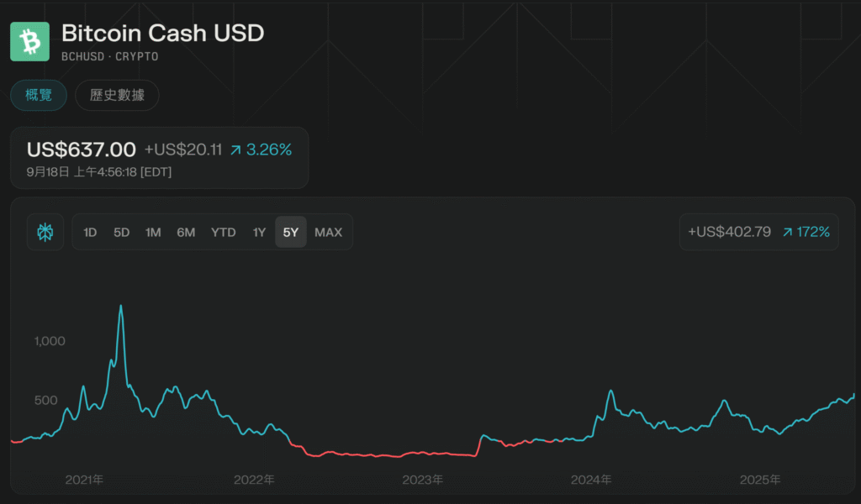Click the BCHUSD · CRYPTO ticker text
The image size is (861, 504).
[x=110, y=57]
